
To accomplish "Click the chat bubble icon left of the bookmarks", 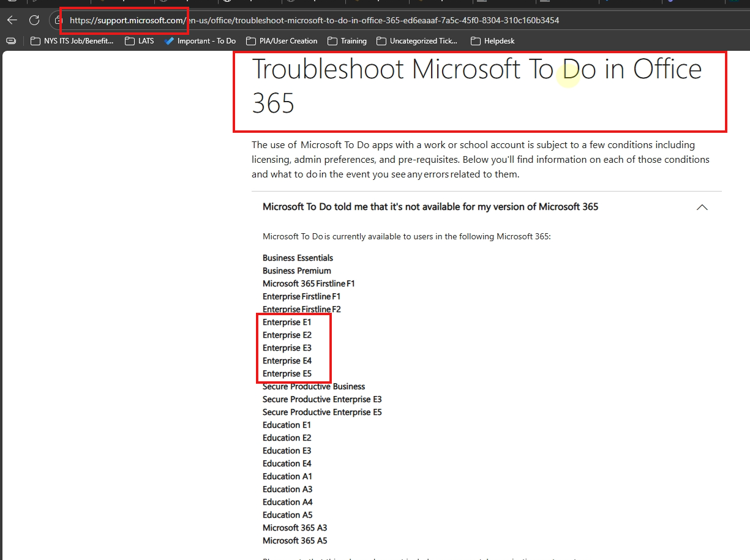I will (10, 40).
